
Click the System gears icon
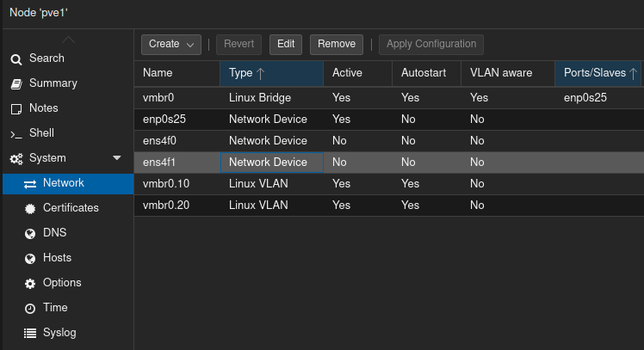point(16,159)
